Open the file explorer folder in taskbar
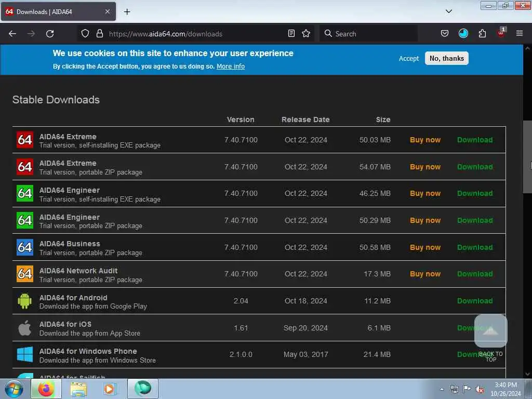 (79, 389)
